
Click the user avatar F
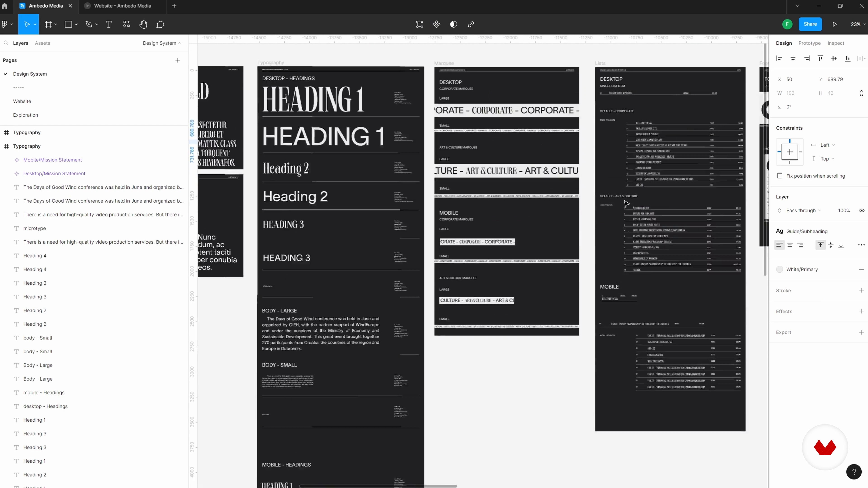(x=787, y=24)
